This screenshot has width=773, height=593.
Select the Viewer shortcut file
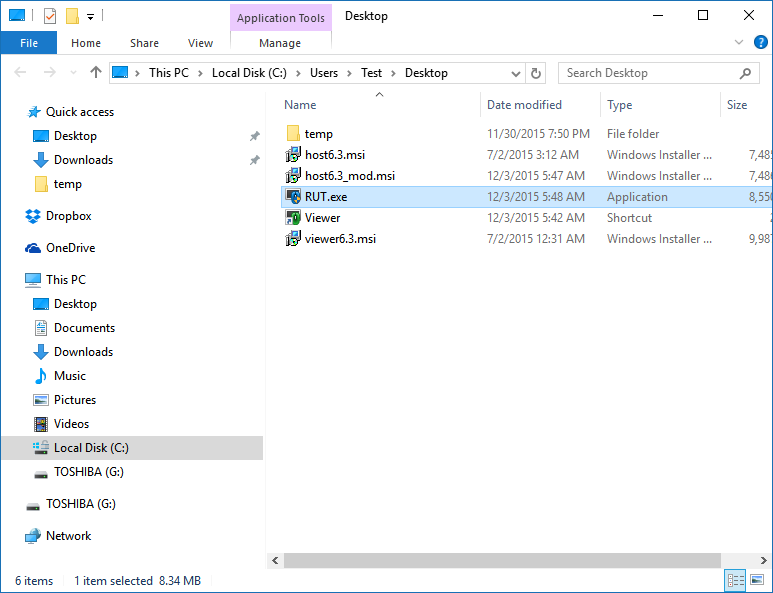click(322, 218)
